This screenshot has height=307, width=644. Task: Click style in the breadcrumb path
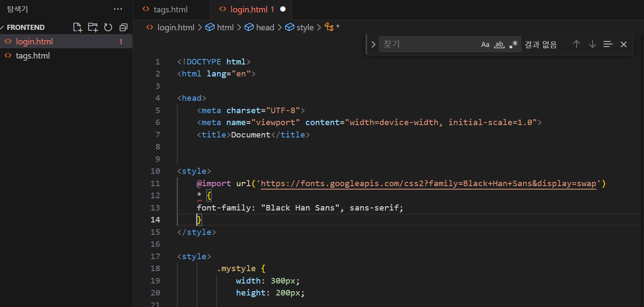pyautogui.click(x=305, y=27)
